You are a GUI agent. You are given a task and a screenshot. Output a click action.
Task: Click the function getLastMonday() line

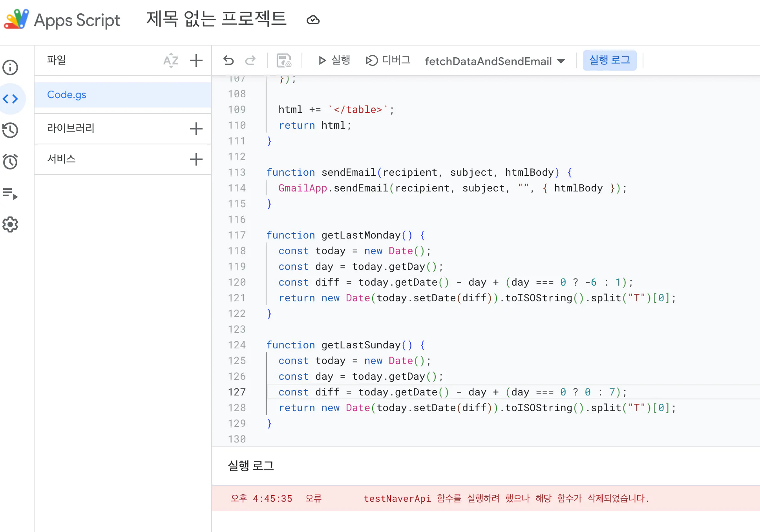(x=346, y=235)
